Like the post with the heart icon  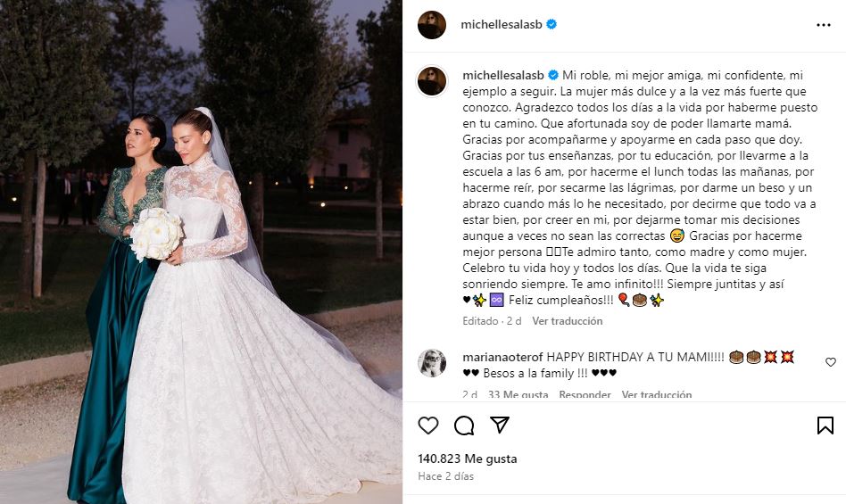point(428,426)
